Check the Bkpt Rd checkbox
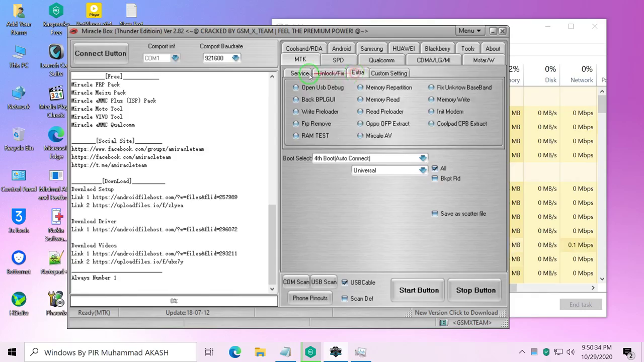Image resolution: width=644 pixels, height=362 pixels. tap(435, 178)
